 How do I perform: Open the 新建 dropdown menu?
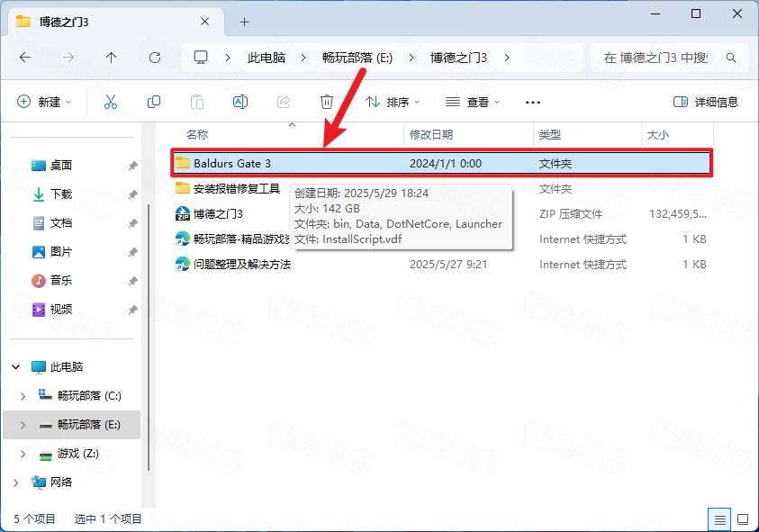pyautogui.click(x=44, y=102)
